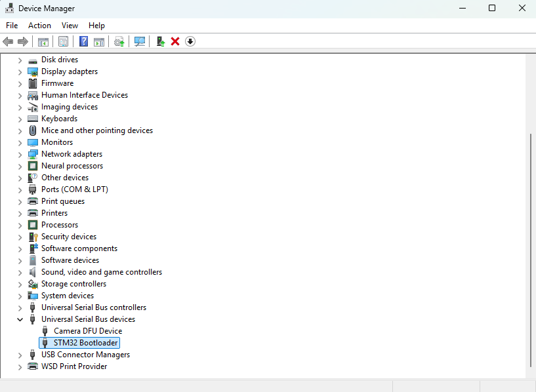This screenshot has height=392, width=536.
Task: Collapse Universal Serial Bus devices node
Action: click(20, 320)
